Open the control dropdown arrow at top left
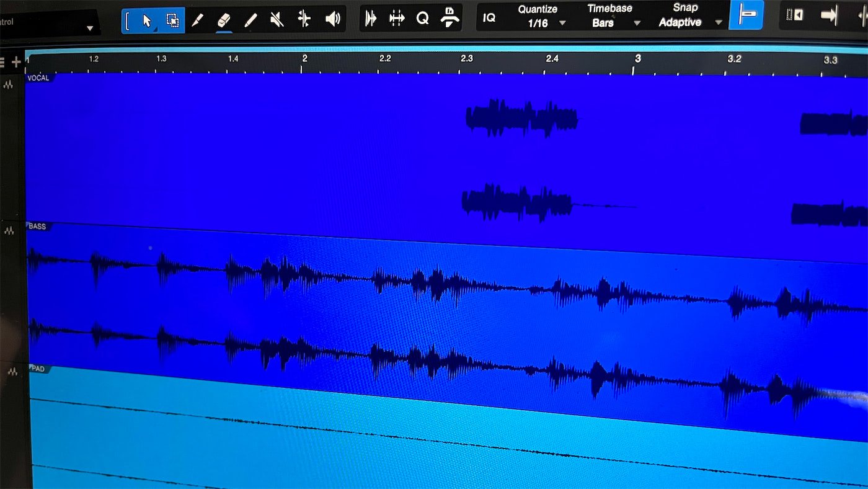868x489 pixels. [x=90, y=29]
